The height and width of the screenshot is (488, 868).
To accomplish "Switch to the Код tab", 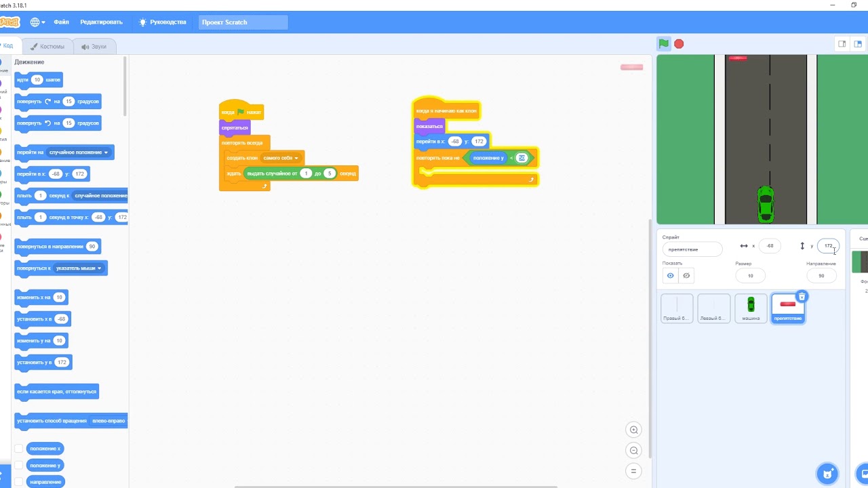I will pyautogui.click(x=8, y=46).
